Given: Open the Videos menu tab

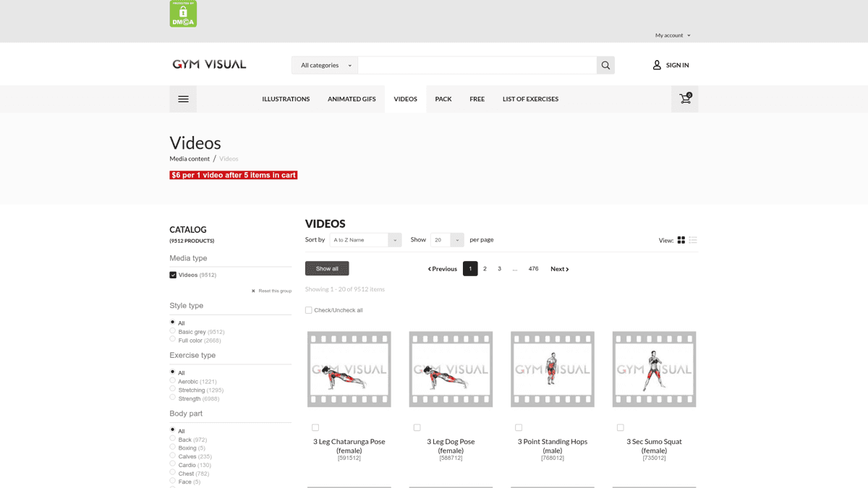Looking at the screenshot, I should [405, 99].
